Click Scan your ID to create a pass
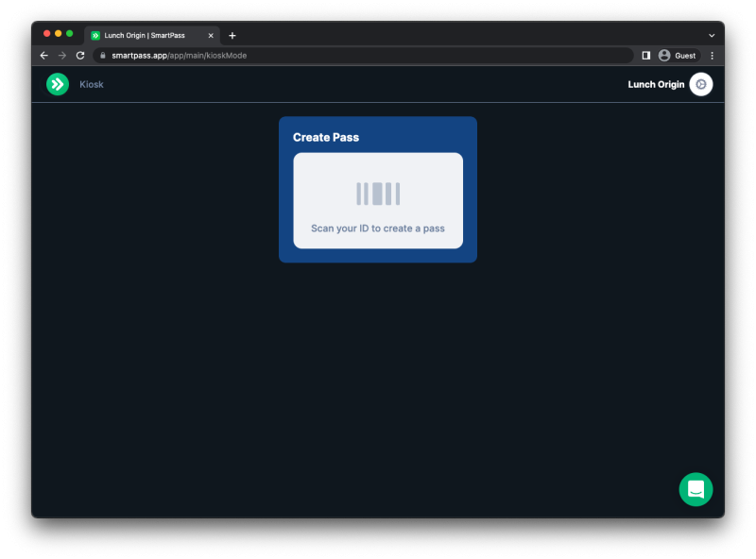Image resolution: width=756 pixels, height=559 pixels. (377, 228)
